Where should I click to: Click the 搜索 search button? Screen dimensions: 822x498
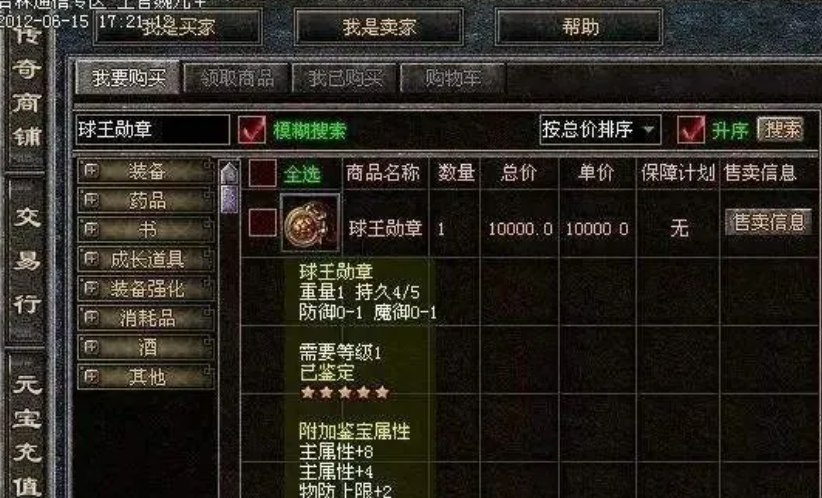[x=781, y=129]
